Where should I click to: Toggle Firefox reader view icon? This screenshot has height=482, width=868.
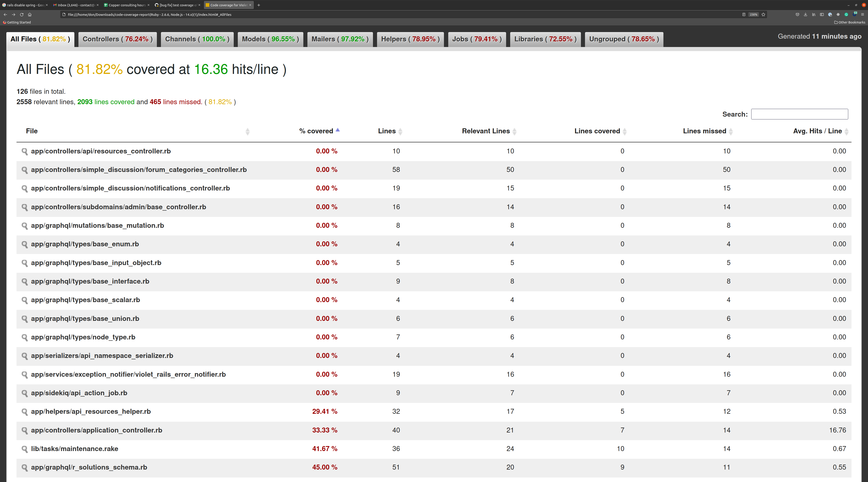744,14
